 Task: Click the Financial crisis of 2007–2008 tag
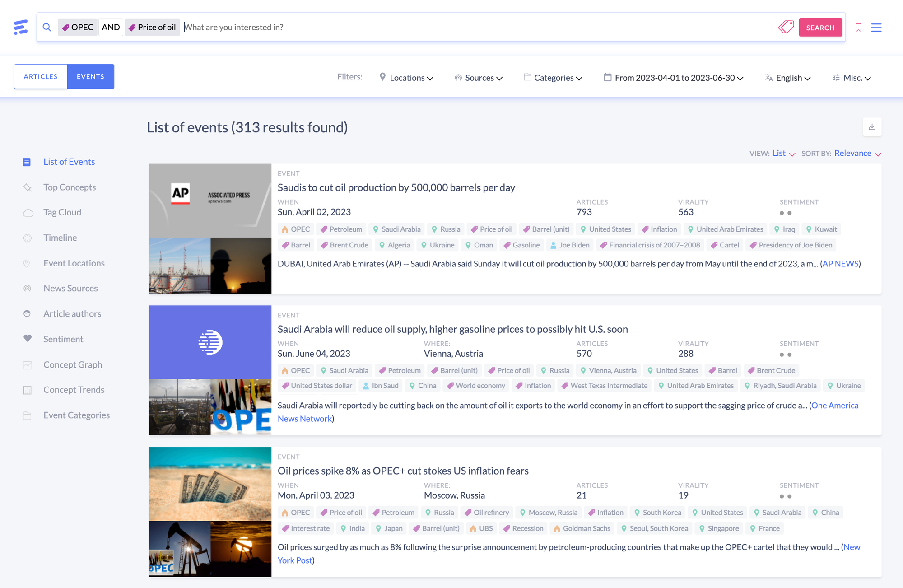pos(650,245)
